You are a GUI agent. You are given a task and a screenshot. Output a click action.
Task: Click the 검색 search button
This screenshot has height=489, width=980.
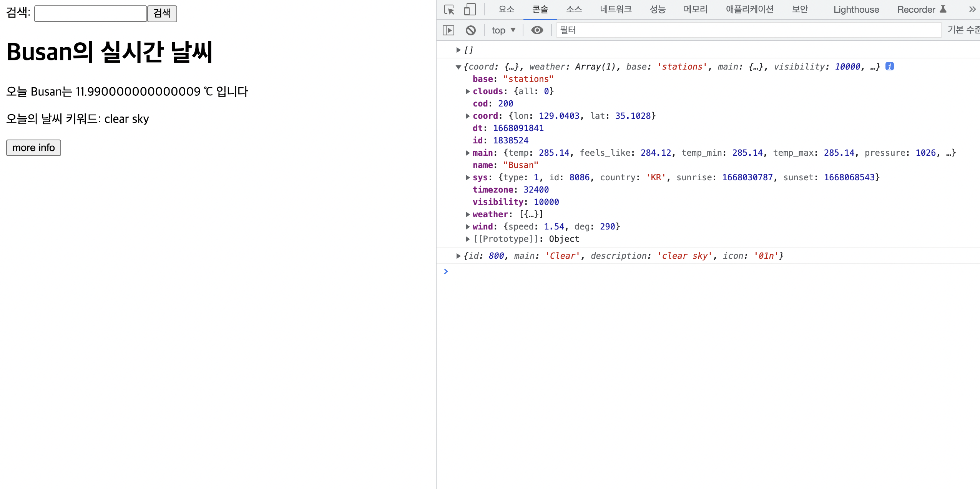pos(162,13)
